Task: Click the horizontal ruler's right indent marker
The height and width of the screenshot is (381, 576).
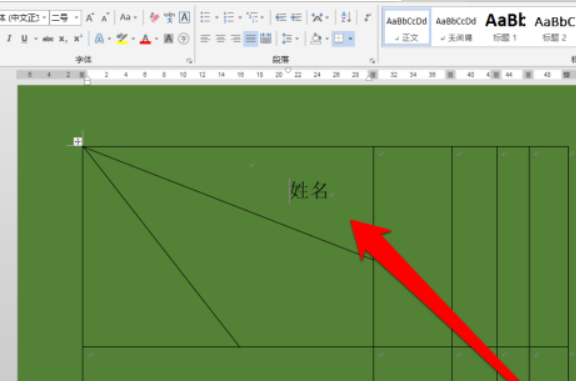Action: coord(369,78)
